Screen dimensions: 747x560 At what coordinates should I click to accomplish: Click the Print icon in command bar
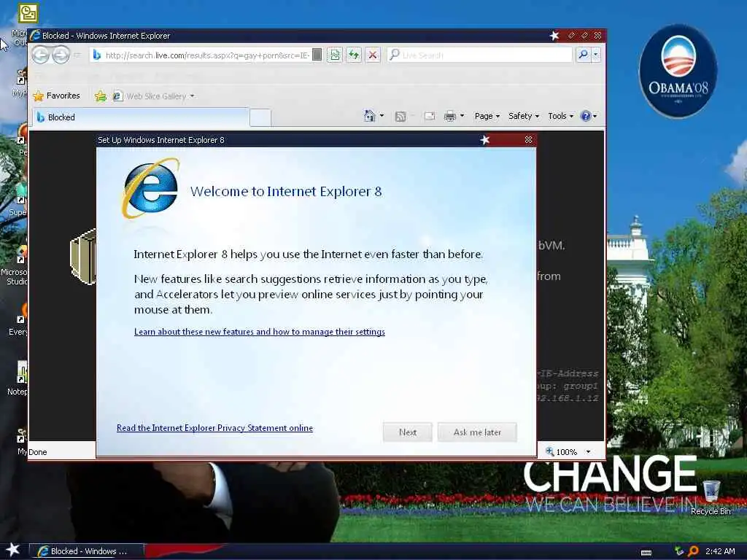coord(449,116)
